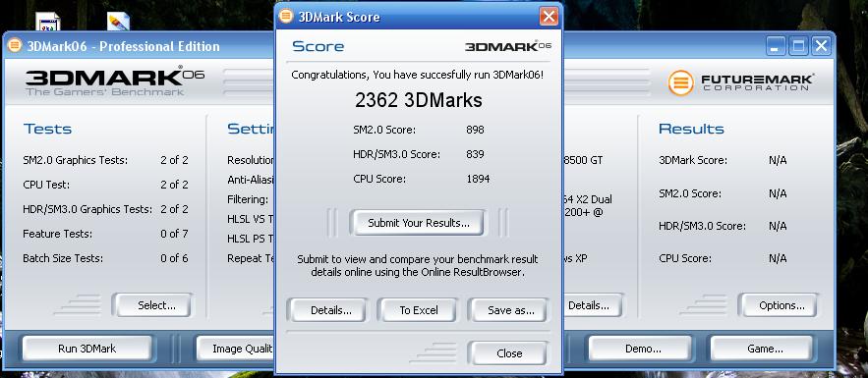
Task: Launch the Demo button
Action: point(643,349)
